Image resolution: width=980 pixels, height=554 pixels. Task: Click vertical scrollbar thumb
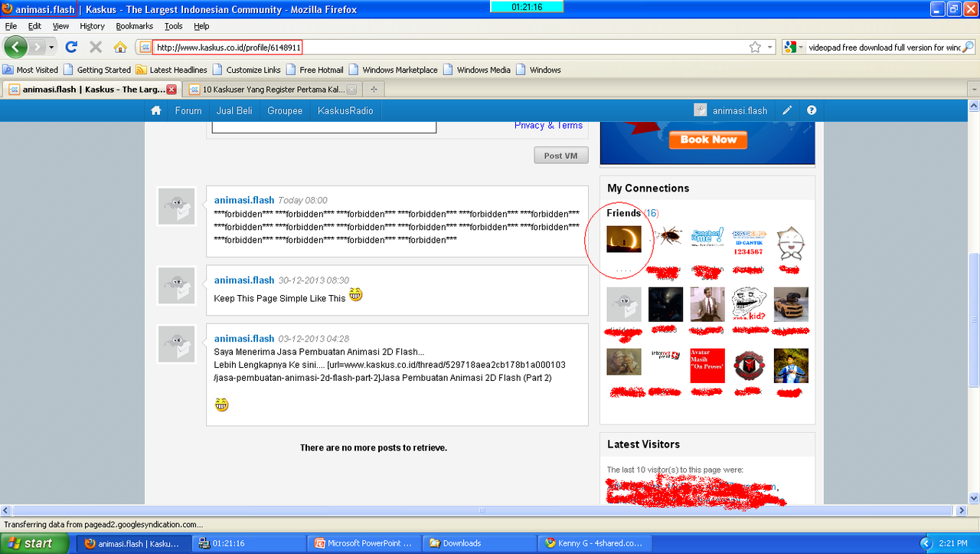tap(974, 322)
